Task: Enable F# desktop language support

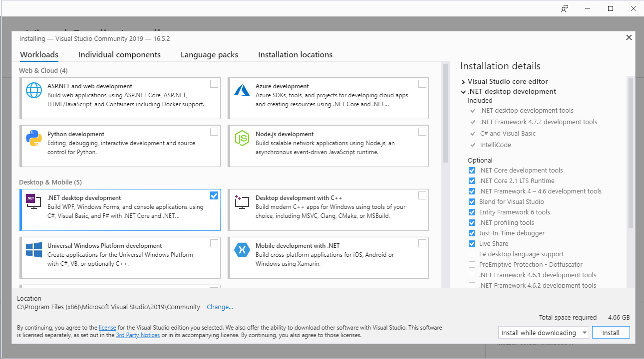Action: (x=472, y=254)
